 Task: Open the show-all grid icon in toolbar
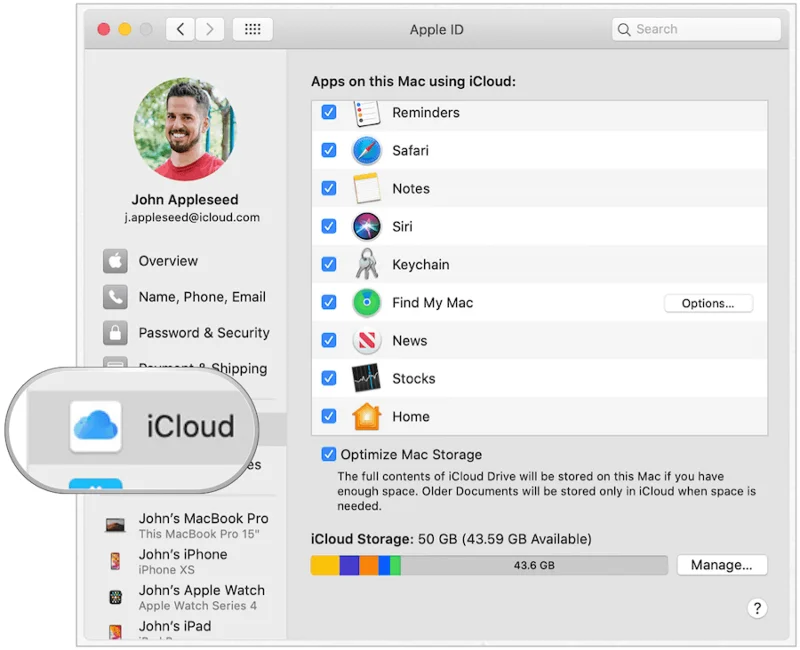[253, 29]
